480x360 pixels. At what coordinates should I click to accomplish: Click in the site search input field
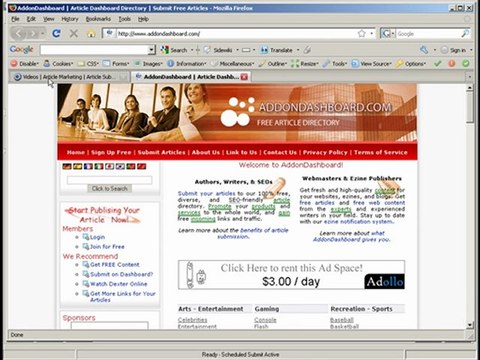[110, 180]
